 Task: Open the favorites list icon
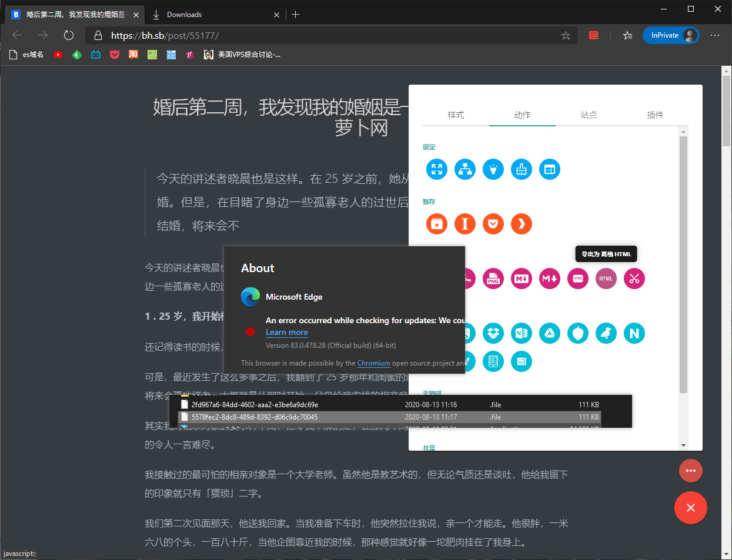pyautogui.click(x=627, y=35)
